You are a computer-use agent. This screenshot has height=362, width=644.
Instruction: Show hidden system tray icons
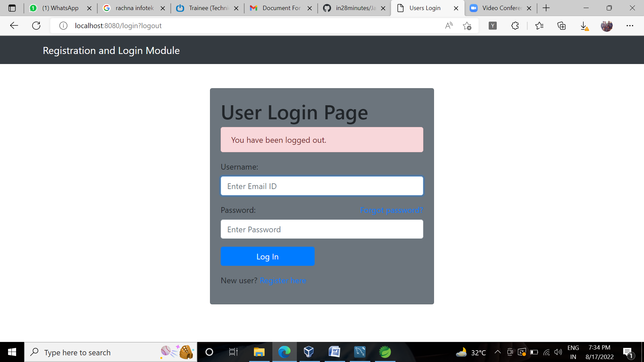[x=498, y=352]
